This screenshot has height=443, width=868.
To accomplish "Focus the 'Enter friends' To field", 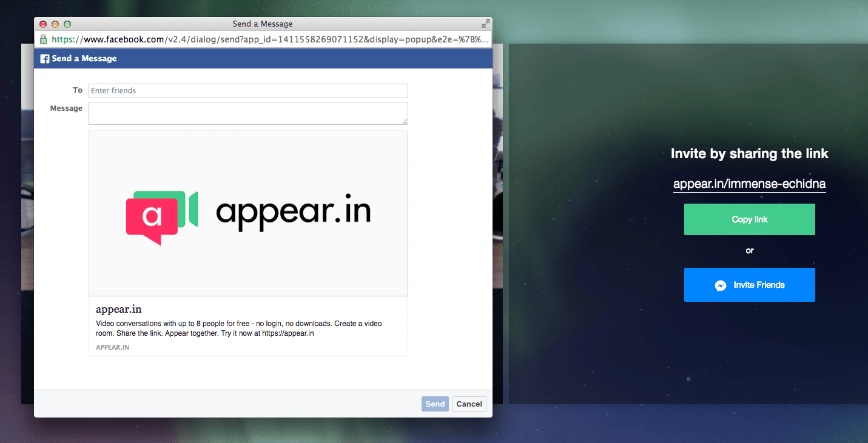I will click(x=248, y=91).
